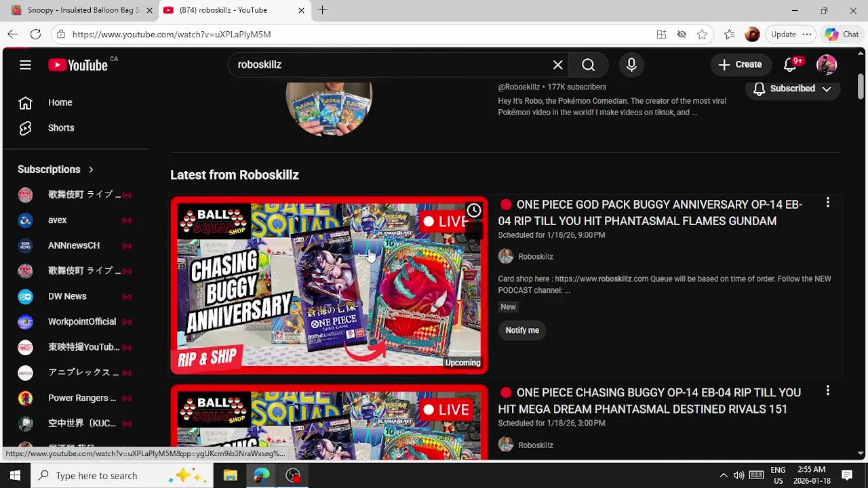868x488 pixels.
Task: Run search with the magnifier button
Action: (x=588, y=64)
